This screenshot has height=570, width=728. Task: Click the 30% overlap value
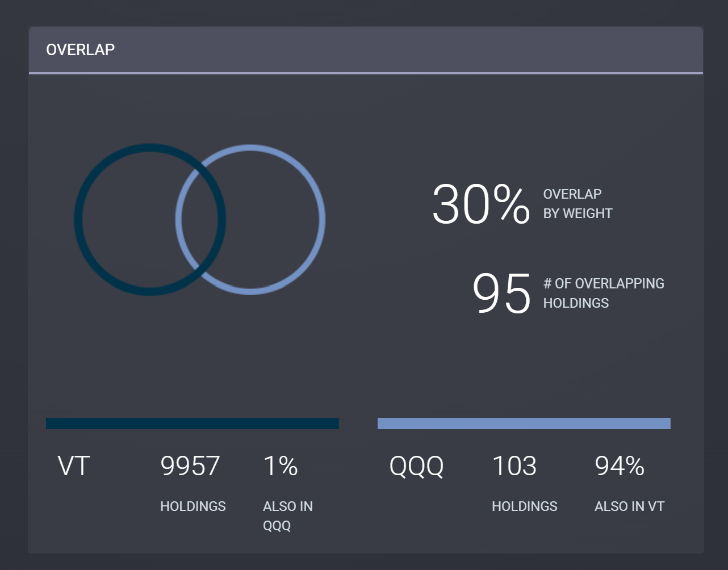[x=481, y=204]
